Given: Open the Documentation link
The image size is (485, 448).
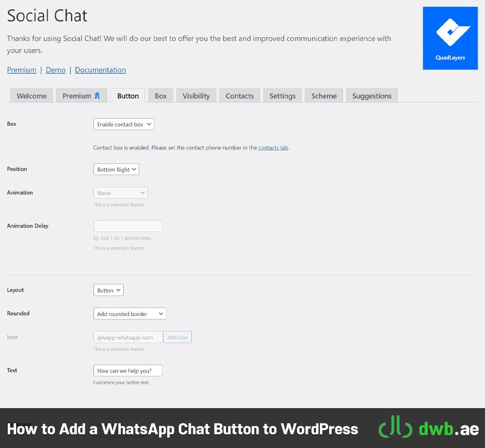Looking at the screenshot, I should [x=100, y=70].
